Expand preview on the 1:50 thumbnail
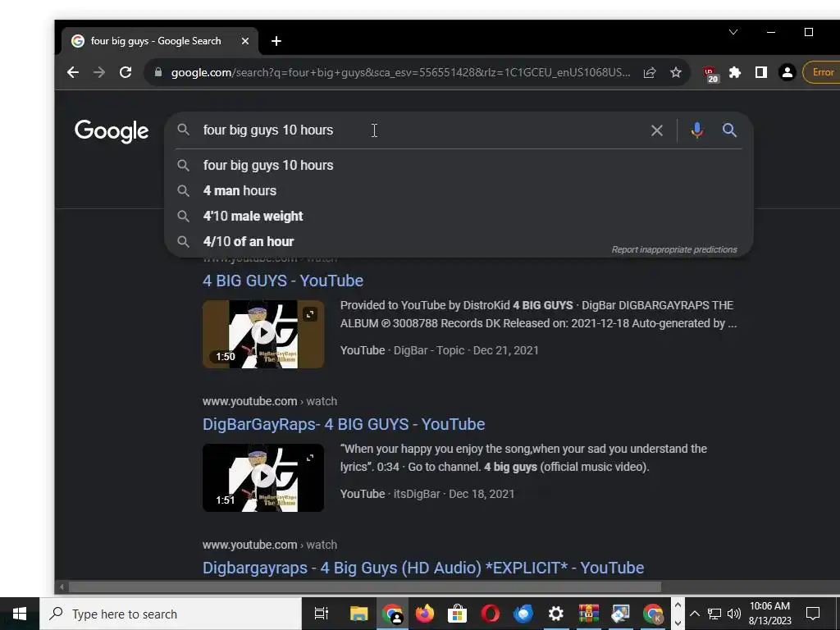Screen dimensions: 840x630 (310, 314)
